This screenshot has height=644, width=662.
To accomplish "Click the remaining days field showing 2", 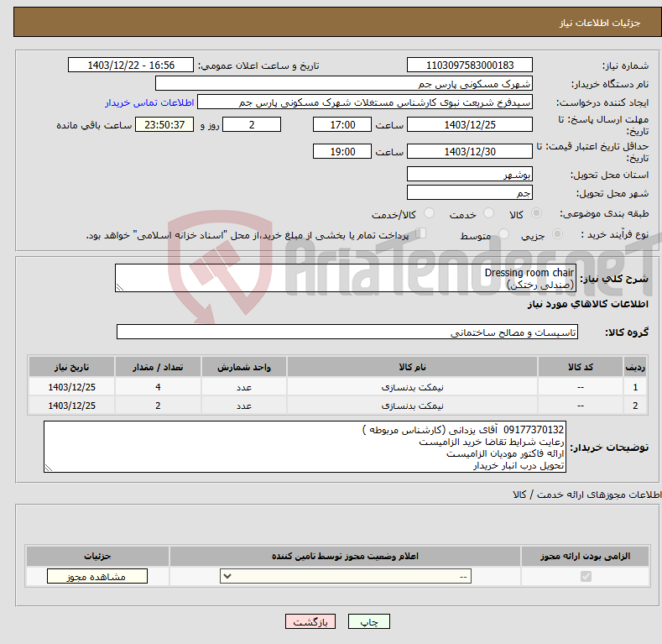I will (x=252, y=124).
